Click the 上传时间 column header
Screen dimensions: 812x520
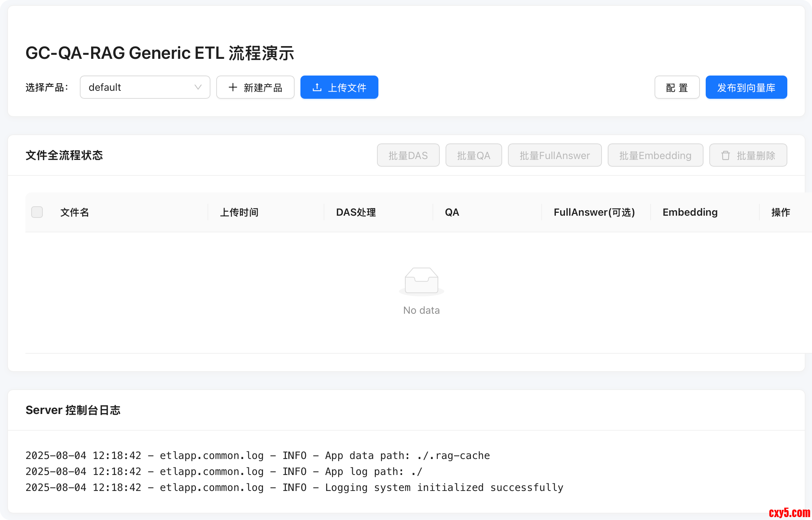(239, 212)
